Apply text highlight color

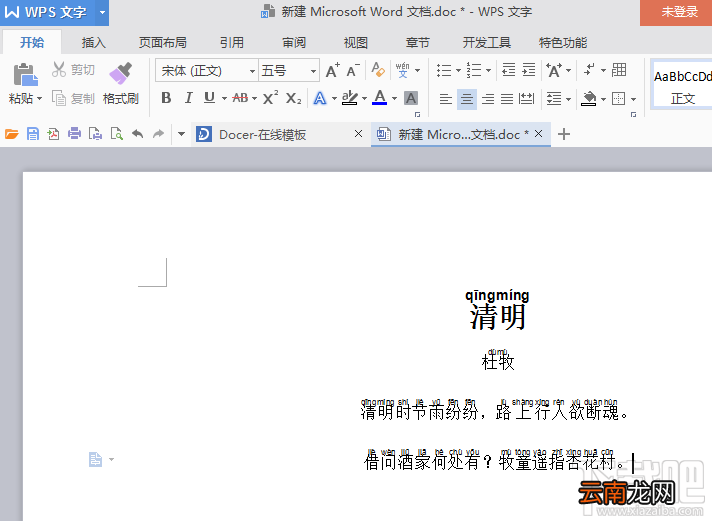click(350, 98)
